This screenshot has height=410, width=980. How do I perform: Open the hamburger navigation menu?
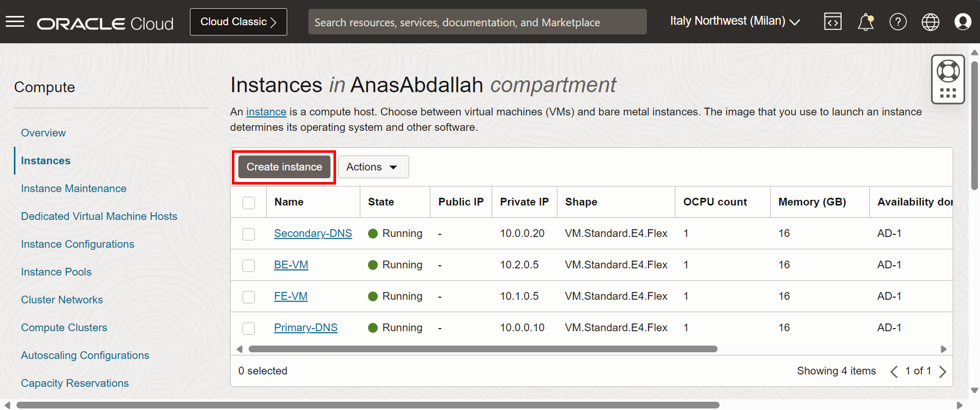click(15, 22)
